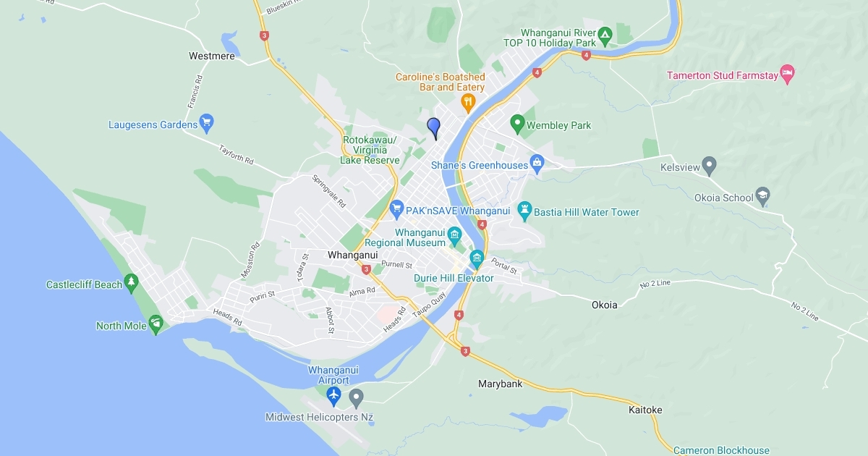Open the Okoia School graduation cap icon
868x456 pixels.
click(762, 195)
